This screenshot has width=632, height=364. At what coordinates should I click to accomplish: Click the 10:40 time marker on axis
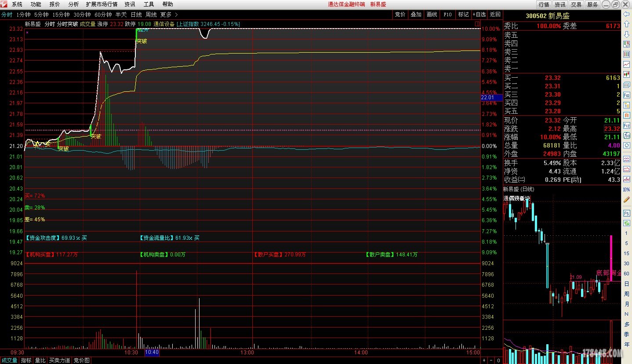pos(152,352)
